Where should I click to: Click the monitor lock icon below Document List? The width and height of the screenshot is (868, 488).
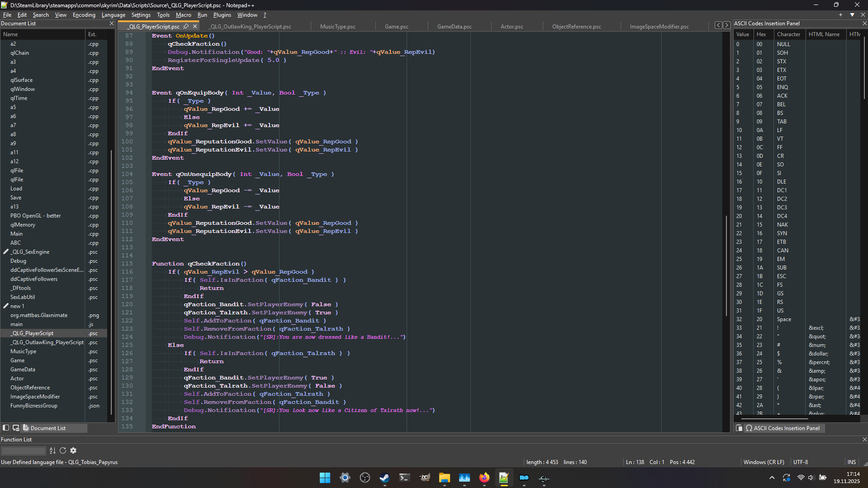coord(16,428)
